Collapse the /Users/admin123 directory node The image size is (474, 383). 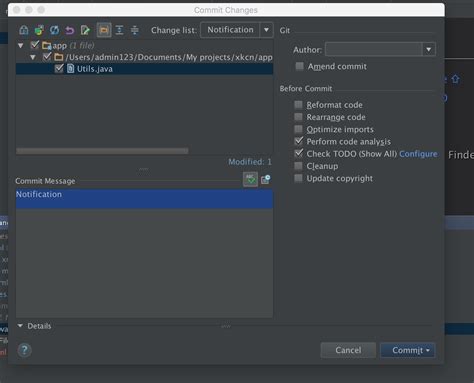(x=33, y=57)
